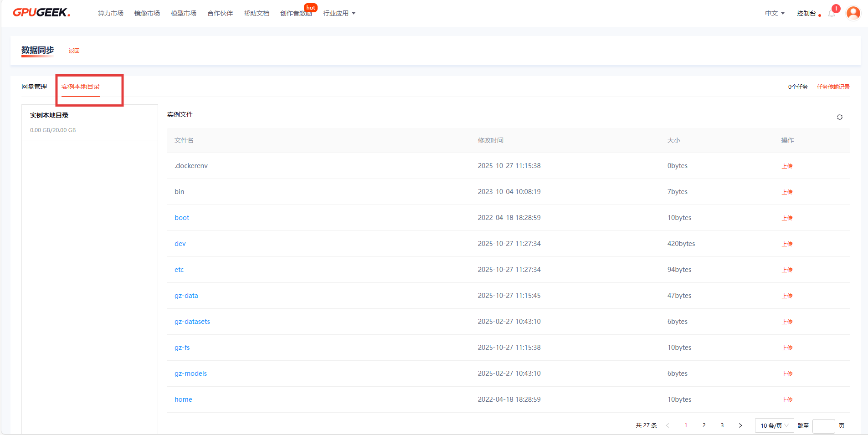The width and height of the screenshot is (868, 435).
Task: Open the notification bell
Action: pyautogui.click(x=832, y=14)
